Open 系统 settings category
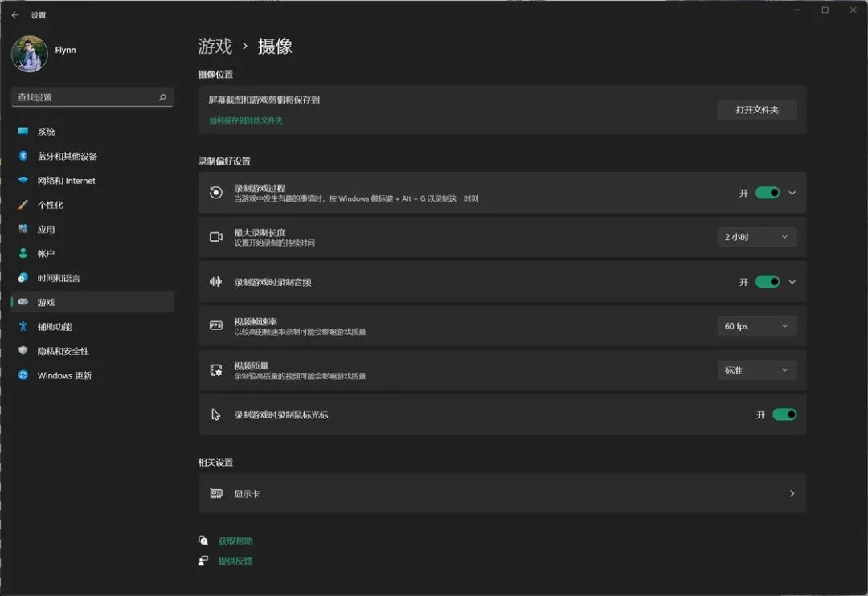This screenshot has width=868, height=596. tap(92, 132)
